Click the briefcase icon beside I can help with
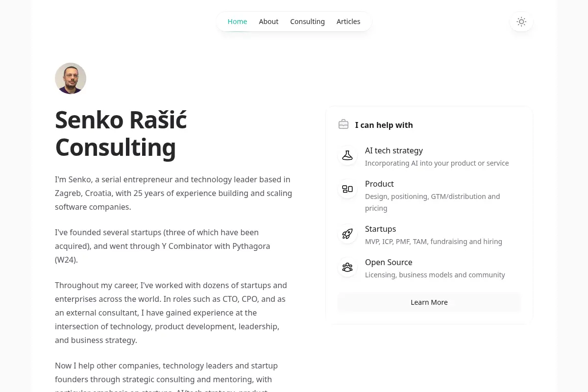The height and width of the screenshot is (392, 588). [x=343, y=124]
